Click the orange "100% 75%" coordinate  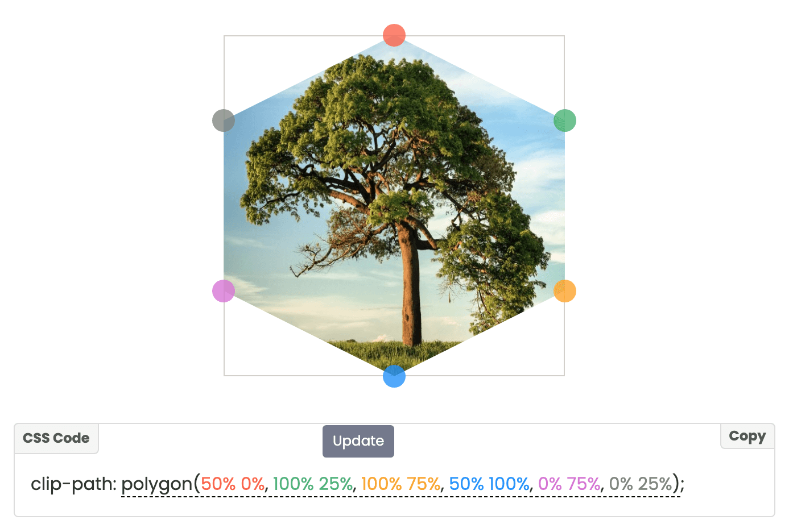pyautogui.click(x=400, y=484)
